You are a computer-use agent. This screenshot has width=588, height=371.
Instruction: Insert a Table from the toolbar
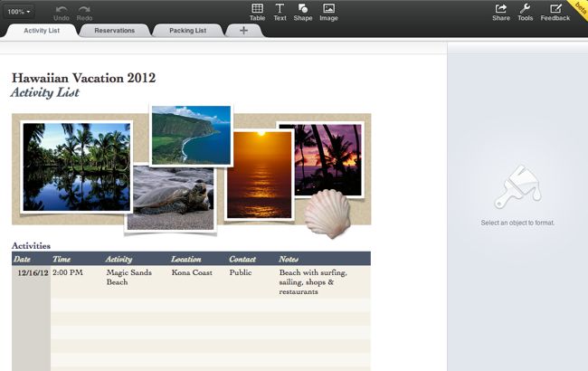257,9
